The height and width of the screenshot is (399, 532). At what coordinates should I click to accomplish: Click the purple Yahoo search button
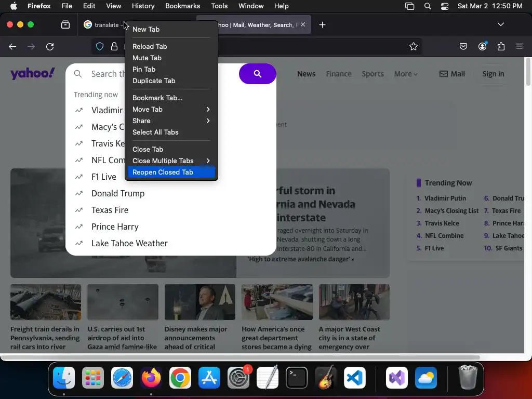pyautogui.click(x=258, y=74)
